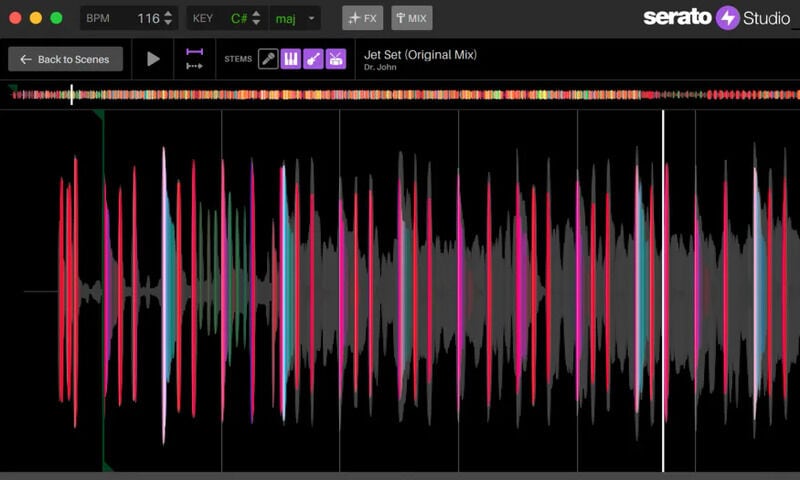Toggle the drums stem icon
Image resolution: width=800 pixels, height=480 pixels.
click(336, 59)
